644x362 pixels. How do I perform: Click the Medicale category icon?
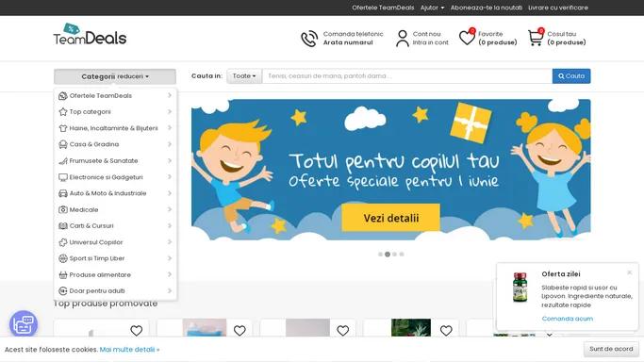tap(63, 209)
